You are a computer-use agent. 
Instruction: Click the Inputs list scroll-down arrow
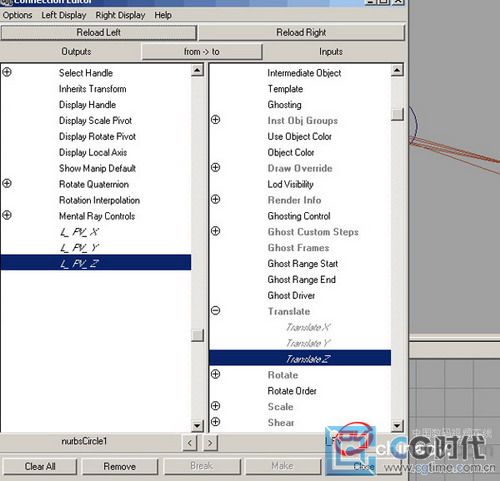click(x=397, y=426)
